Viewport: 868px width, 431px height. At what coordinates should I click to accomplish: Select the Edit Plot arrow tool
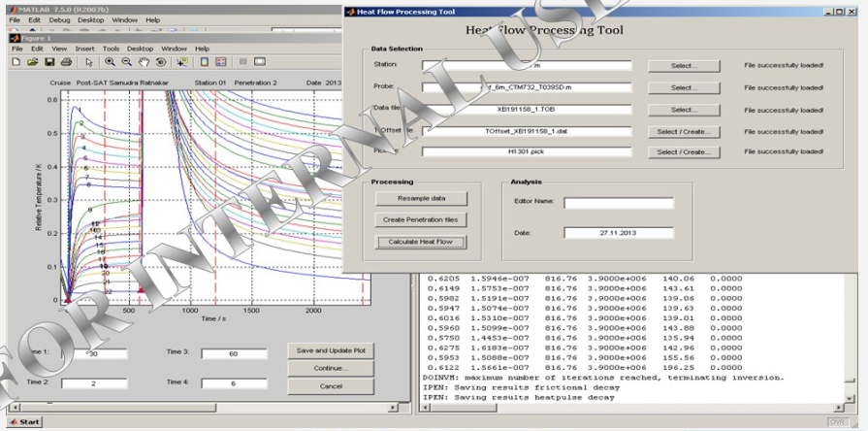point(88,62)
